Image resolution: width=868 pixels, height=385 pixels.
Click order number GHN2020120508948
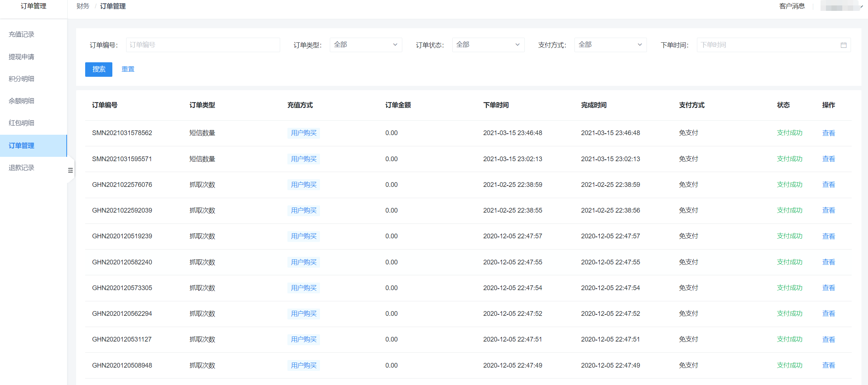(122, 365)
